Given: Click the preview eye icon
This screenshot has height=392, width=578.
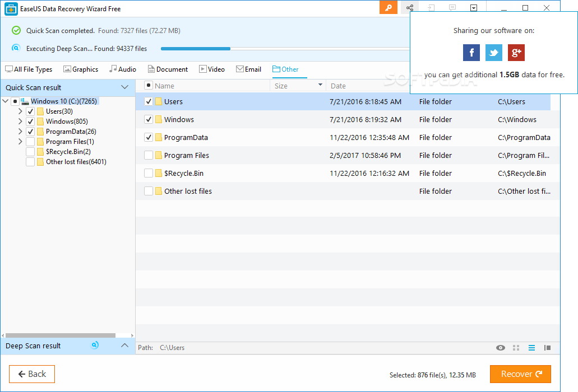Looking at the screenshot, I should pos(500,348).
